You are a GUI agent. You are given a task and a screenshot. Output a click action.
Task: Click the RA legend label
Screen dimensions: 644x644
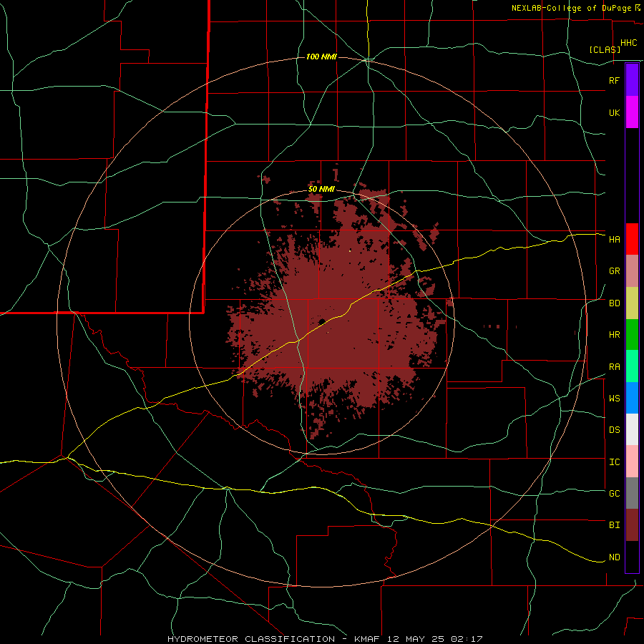pos(614,367)
